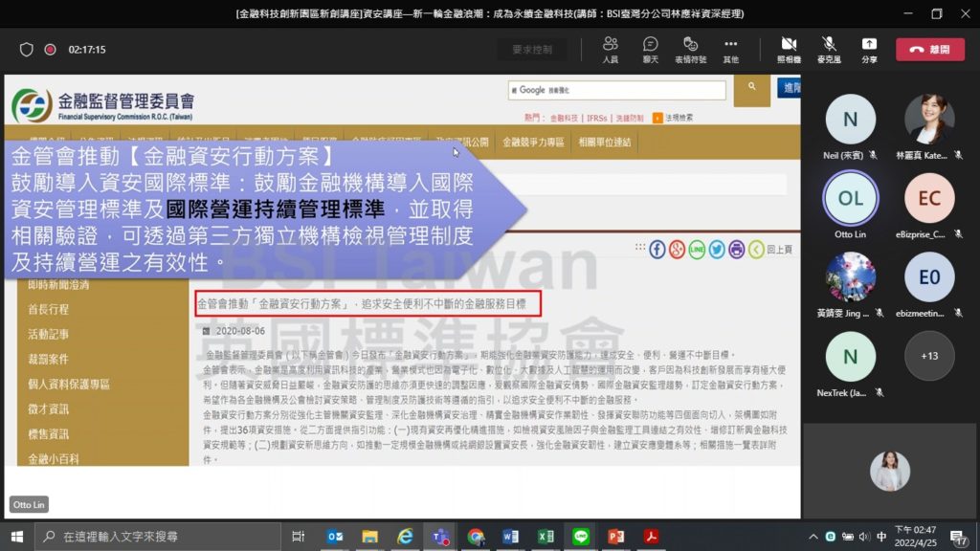Open the IFRSs hot topic link

(x=597, y=118)
